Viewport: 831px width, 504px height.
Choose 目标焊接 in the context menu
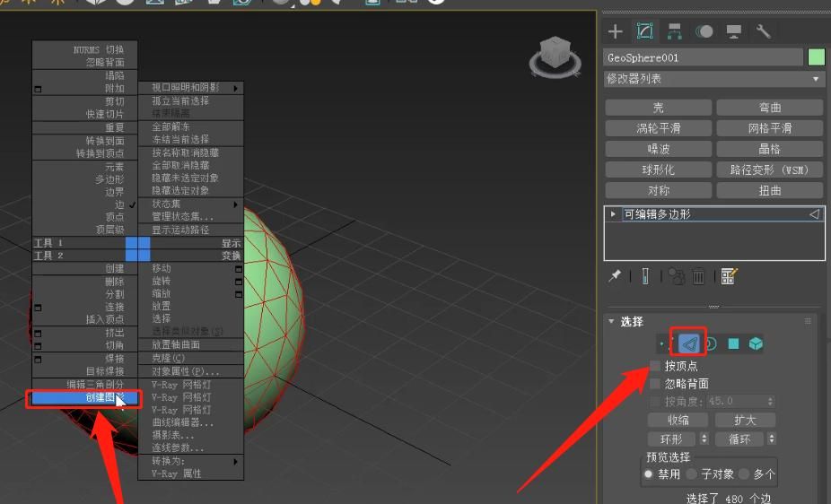pyautogui.click(x=84, y=371)
